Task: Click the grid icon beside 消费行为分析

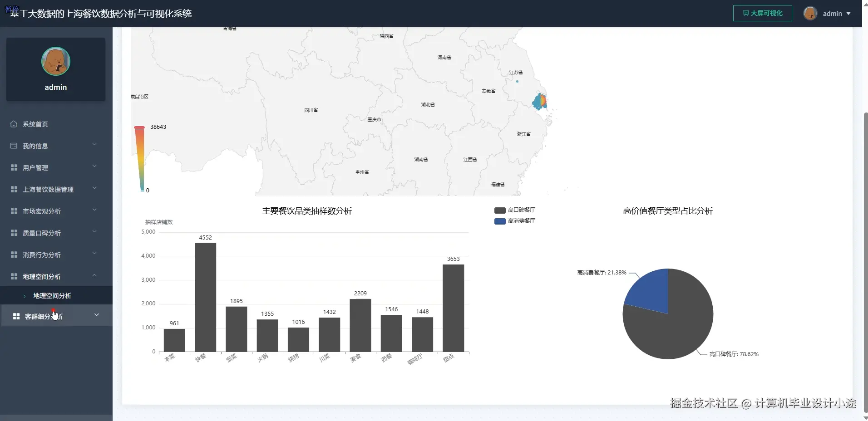Action: coord(14,255)
